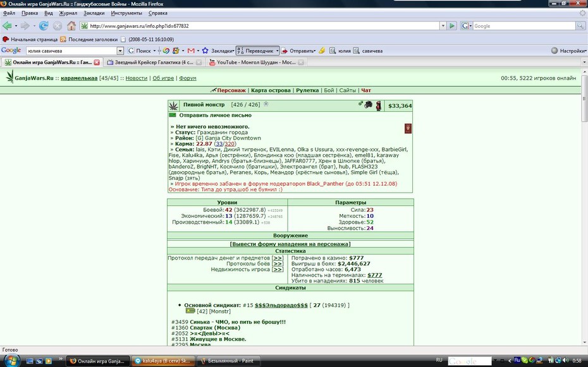Reload the page with the Refresh icon
The height and width of the screenshot is (367, 588).
point(44,26)
